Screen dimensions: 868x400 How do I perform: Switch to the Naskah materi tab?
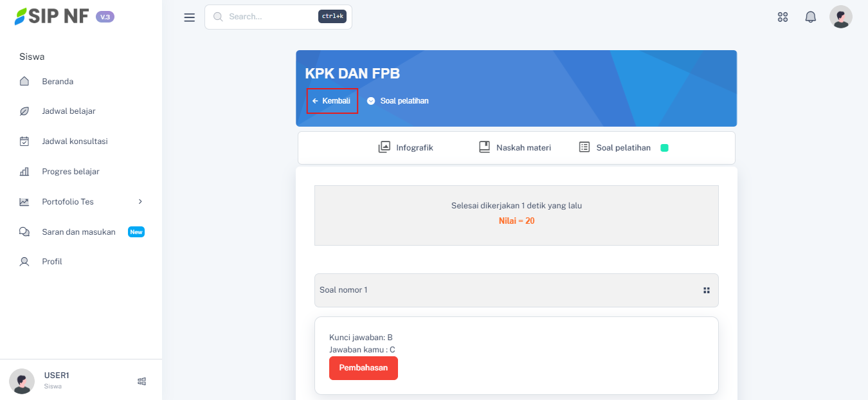tap(515, 147)
